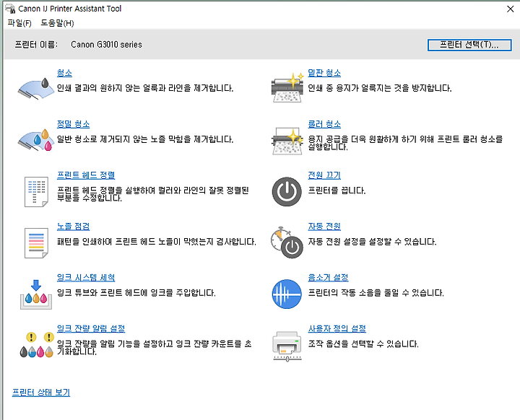Click description '프린터를 끕니다.'
The height and width of the screenshot is (420, 520).
[337, 191]
